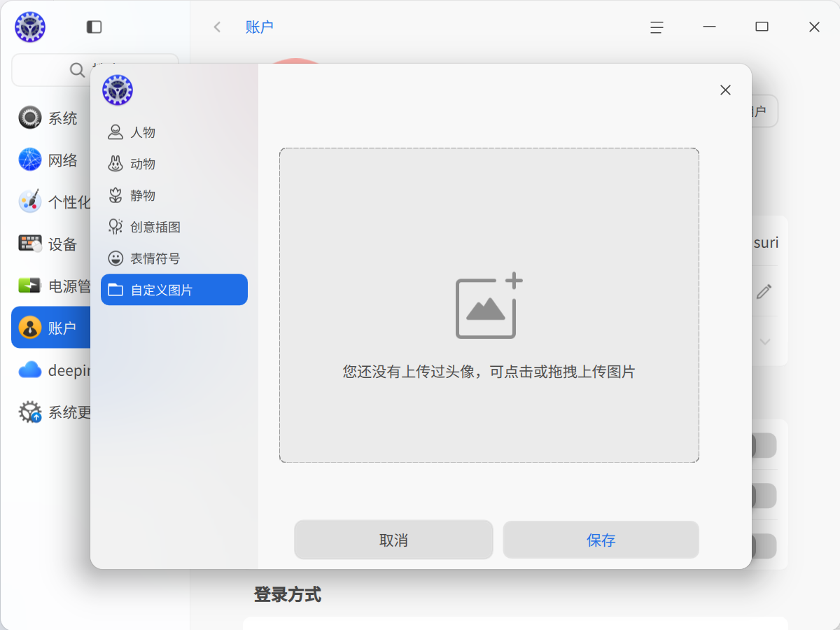Show the 表情符号 avatar category
Image resolution: width=840 pixels, height=630 pixels.
pos(174,258)
